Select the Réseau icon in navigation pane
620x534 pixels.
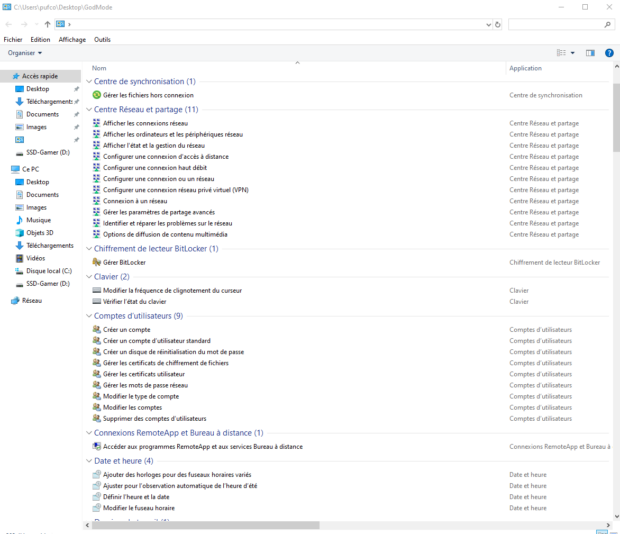click(x=14, y=300)
